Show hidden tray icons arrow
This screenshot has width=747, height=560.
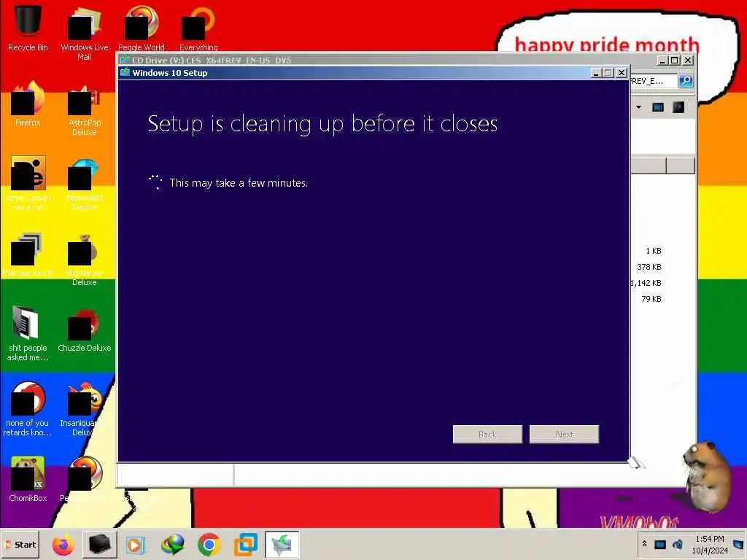pyautogui.click(x=645, y=544)
